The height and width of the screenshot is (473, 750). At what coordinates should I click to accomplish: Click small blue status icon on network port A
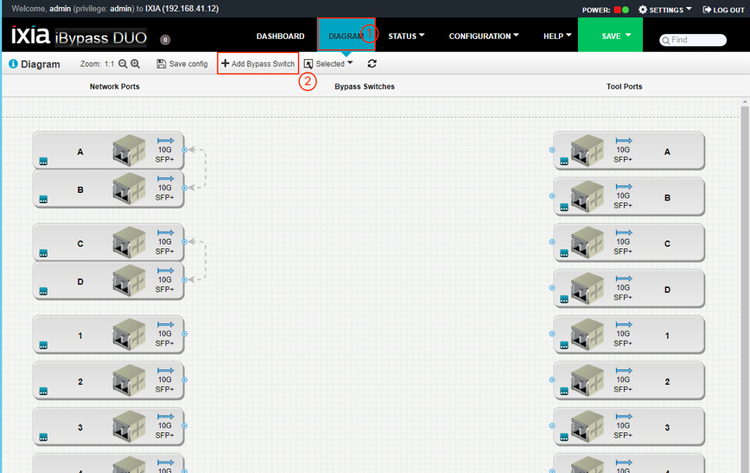point(44,161)
